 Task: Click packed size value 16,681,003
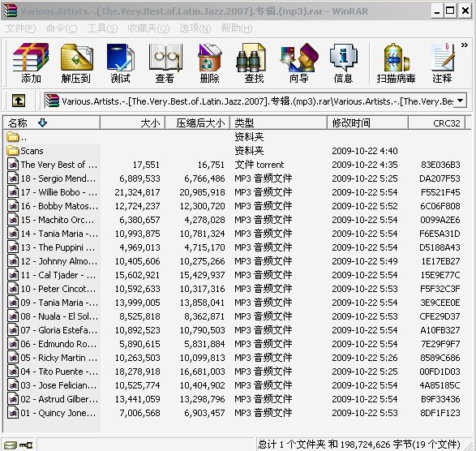[x=202, y=372]
